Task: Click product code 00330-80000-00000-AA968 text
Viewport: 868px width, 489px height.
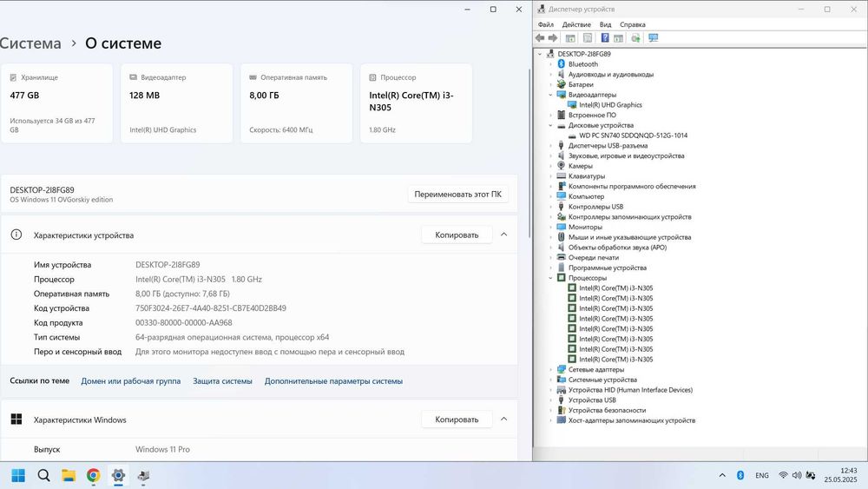Action: (x=184, y=323)
